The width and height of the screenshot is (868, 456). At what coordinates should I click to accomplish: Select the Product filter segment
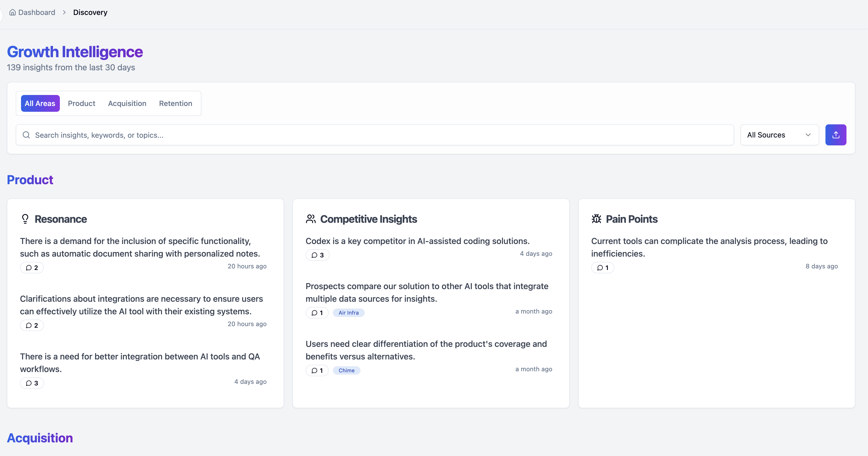81,103
